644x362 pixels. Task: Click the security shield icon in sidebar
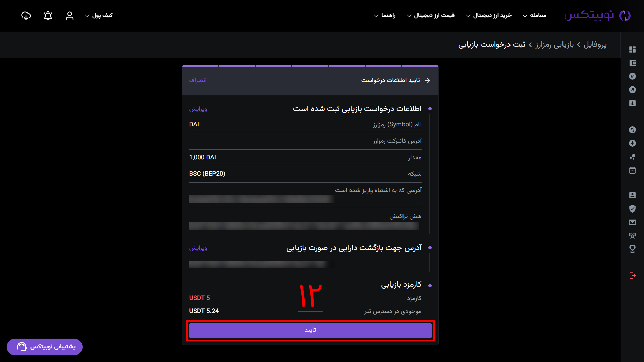(632, 208)
